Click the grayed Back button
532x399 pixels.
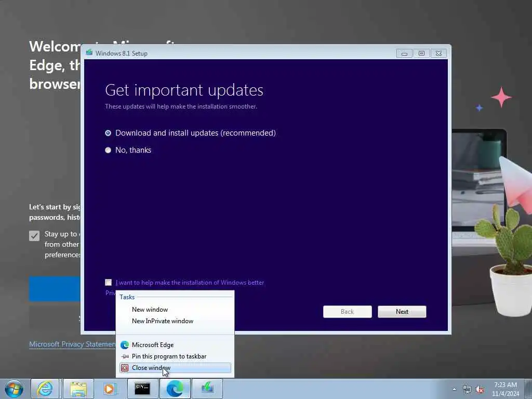[x=348, y=312]
